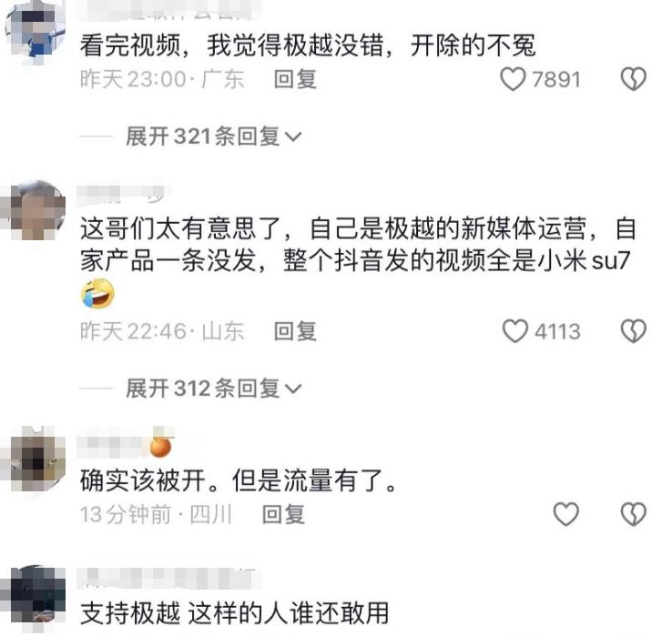Dislike the 极越没错 comment via broken heart

tap(634, 79)
